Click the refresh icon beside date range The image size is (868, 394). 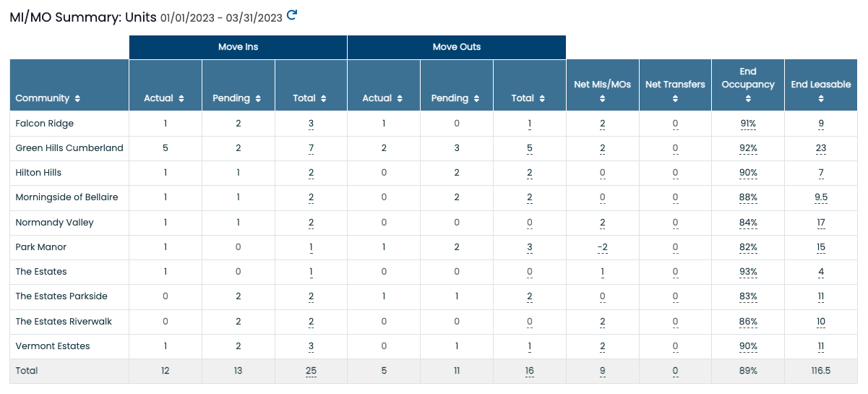click(292, 14)
